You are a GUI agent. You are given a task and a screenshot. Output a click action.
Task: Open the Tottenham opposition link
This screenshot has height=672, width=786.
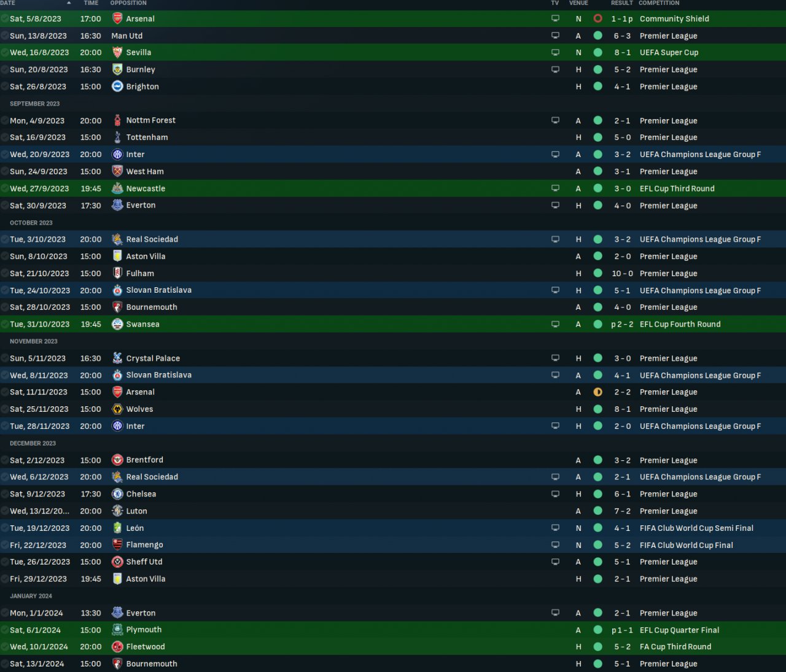click(x=147, y=137)
